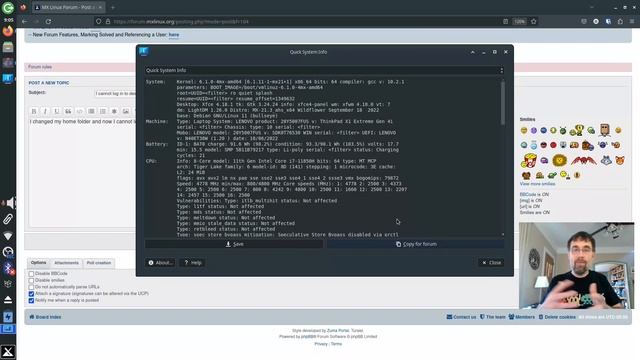Image resolution: width=640 pixels, height=360 pixels.
Task: Open the file manager launcher in panel
Action: (8, 47)
